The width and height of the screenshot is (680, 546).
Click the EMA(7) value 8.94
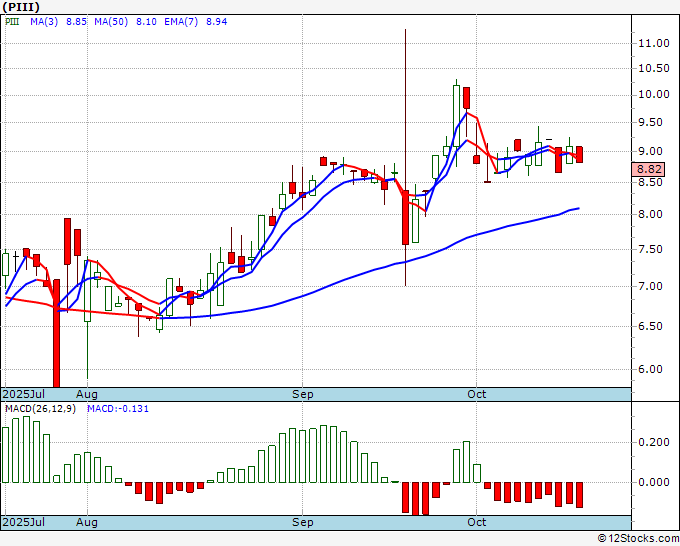pos(216,22)
